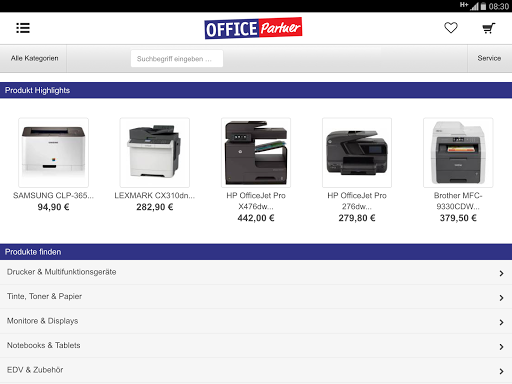This screenshot has height=384, width=512.
Task: Open the Lexmark CX310dn printer image
Action: click(155, 152)
